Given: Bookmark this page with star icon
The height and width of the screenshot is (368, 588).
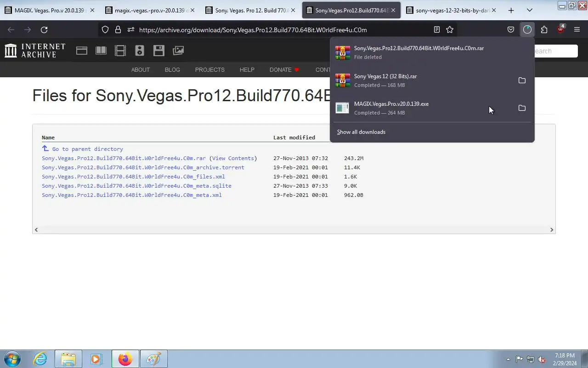Looking at the screenshot, I should tap(450, 30).
